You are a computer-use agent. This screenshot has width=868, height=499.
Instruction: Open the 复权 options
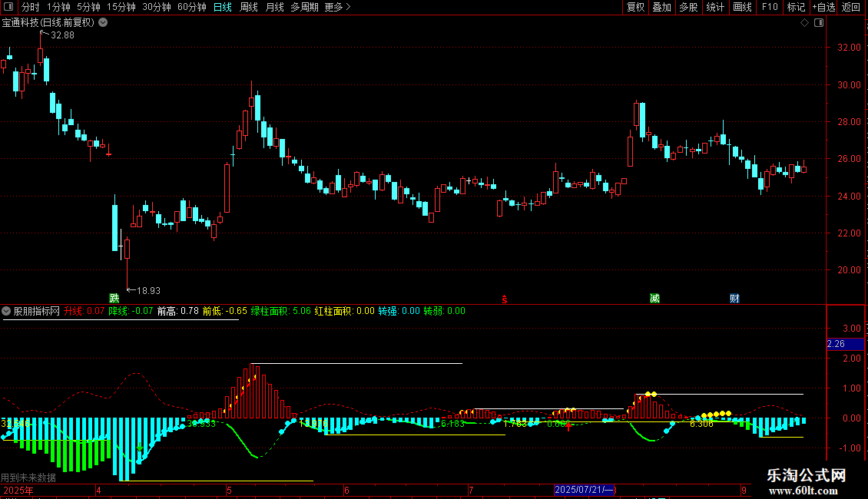635,7
